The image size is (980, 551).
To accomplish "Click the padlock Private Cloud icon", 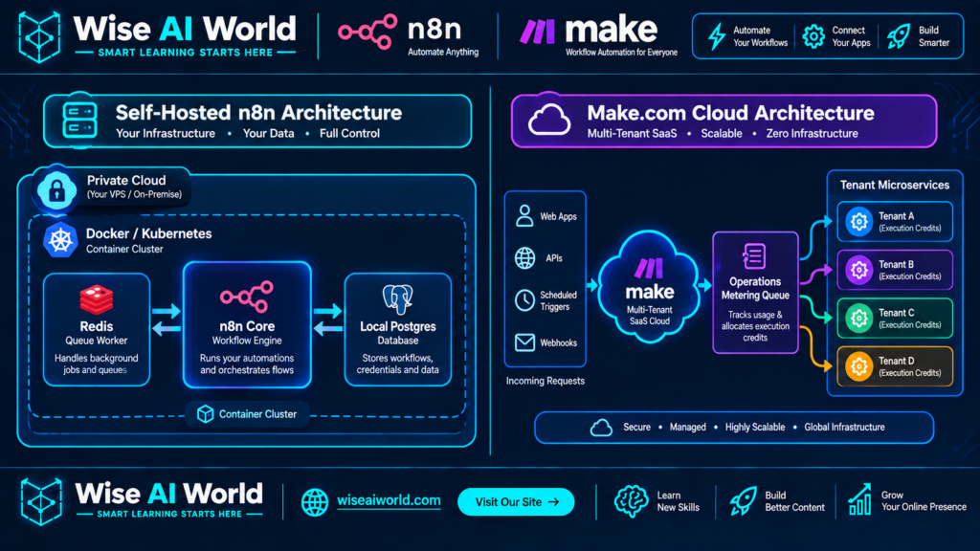I will [56, 189].
